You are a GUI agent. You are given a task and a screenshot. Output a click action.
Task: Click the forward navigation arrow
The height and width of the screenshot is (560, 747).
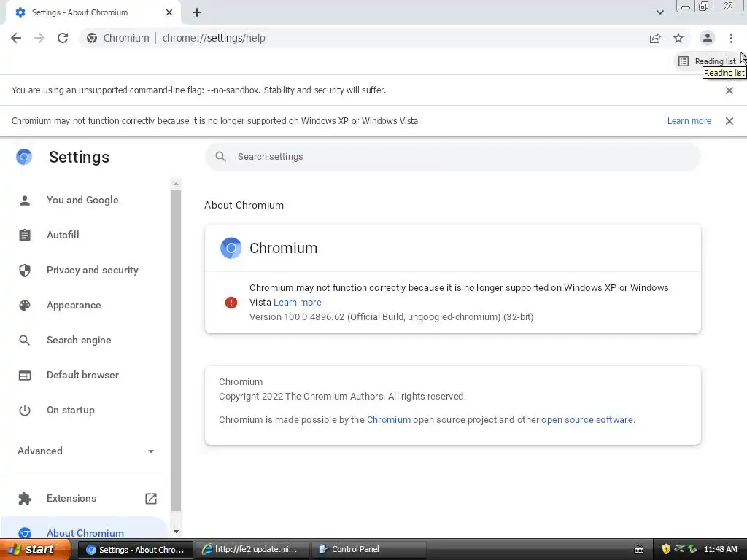pyautogui.click(x=39, y=38)
